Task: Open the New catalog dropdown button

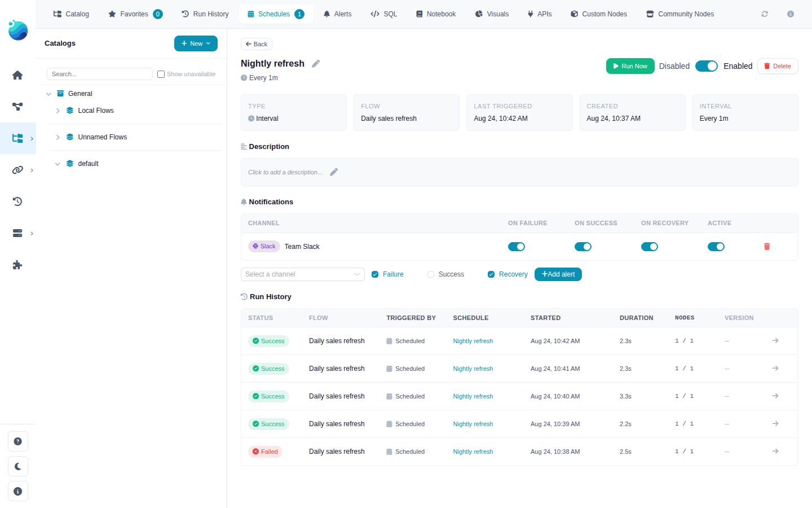Action: click(x=196, y=43)
